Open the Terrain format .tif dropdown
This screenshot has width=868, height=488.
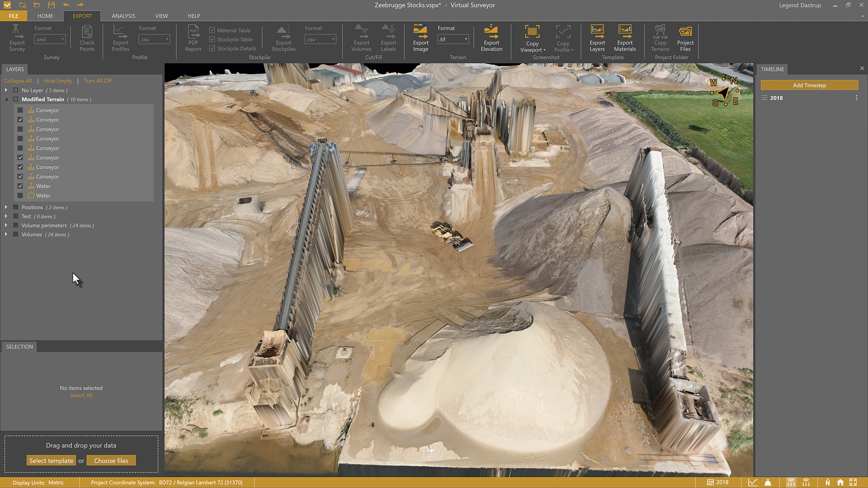[x=453, y=39]
